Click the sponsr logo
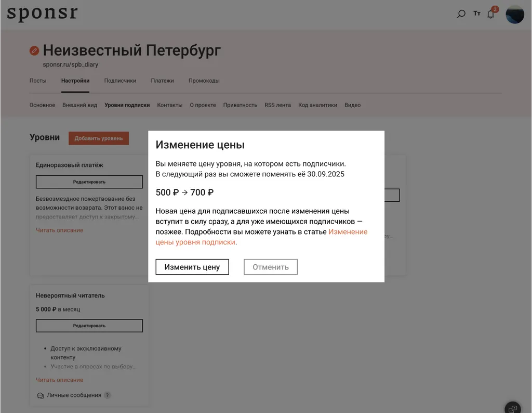 [x=42, y=13]
